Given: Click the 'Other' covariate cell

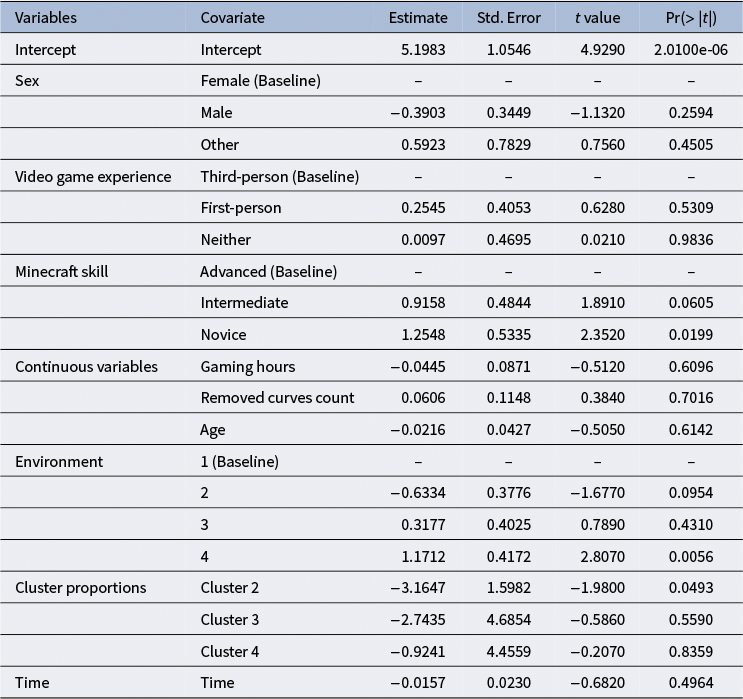Looking at the screenshot, I should click(x=219, y=145).
